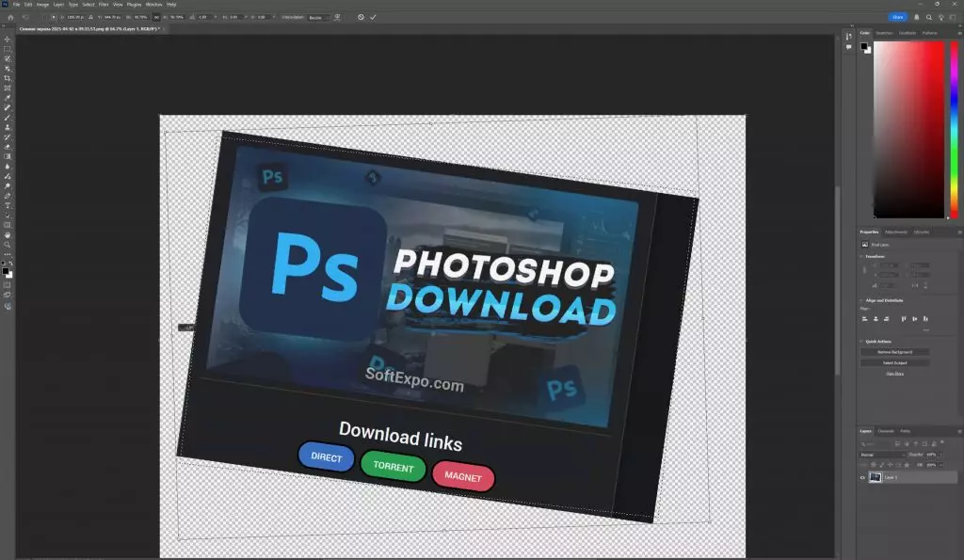Align right edges in Properties panel
964x560 pixels.
coord(886,319)
